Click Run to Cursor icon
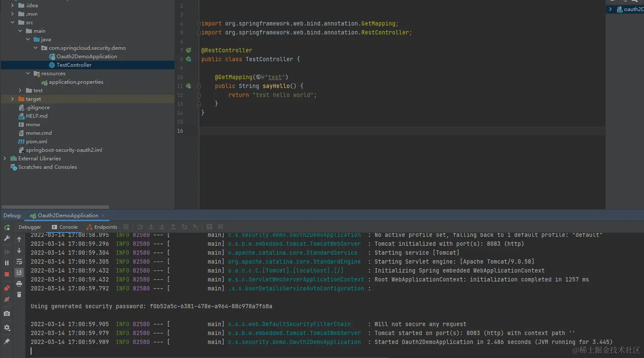 pyautogui.click(x=196, y=227)
